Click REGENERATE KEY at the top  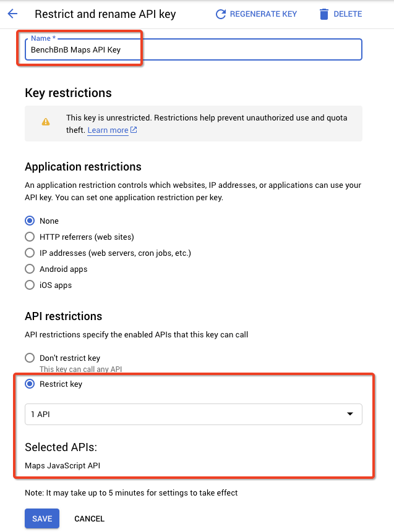[x=262, y=14]
